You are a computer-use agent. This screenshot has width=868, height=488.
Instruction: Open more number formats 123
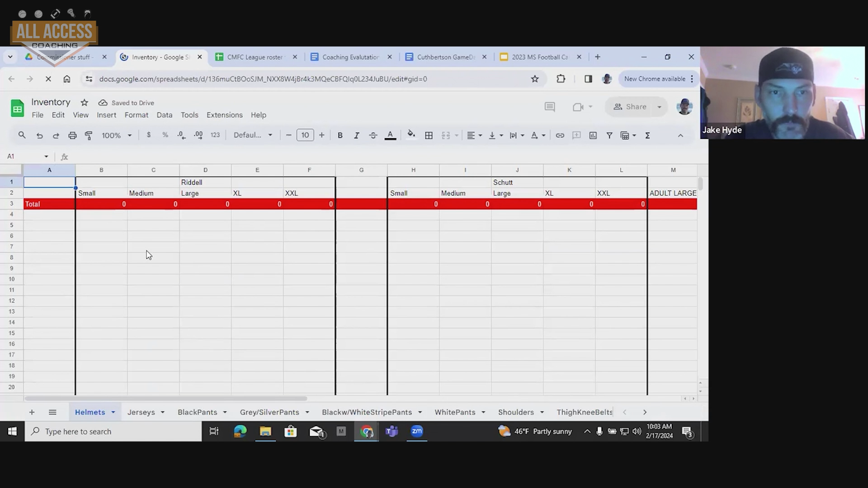coord(215,135)
